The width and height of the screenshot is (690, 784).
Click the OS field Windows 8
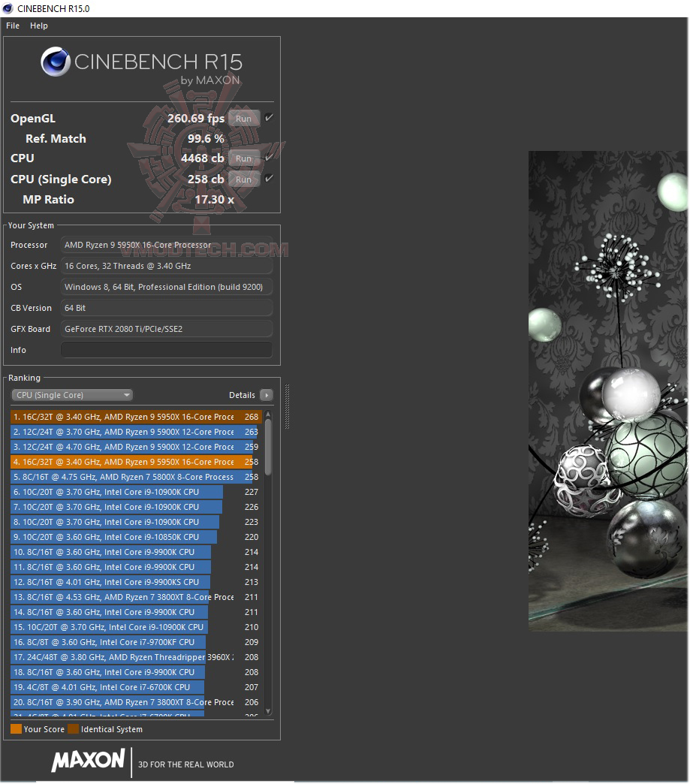click(167, 287)
